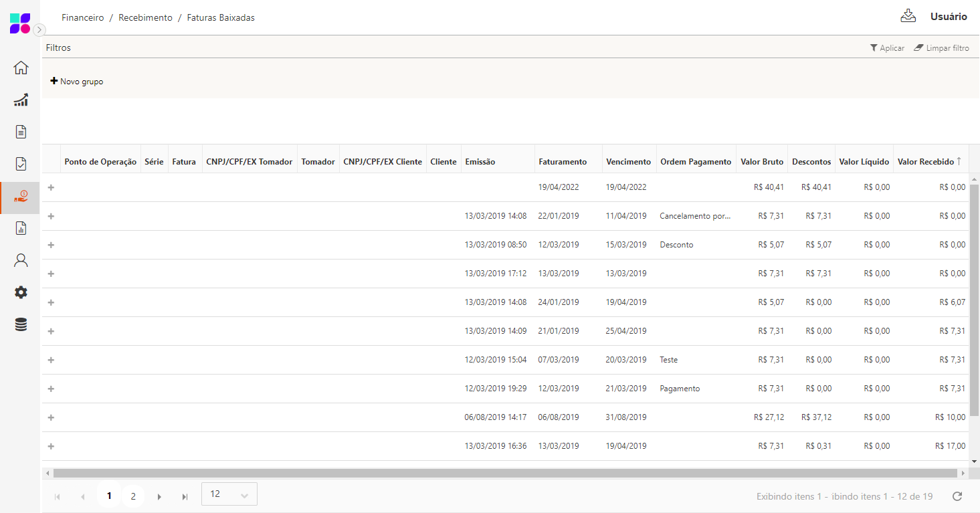Open the settings gear sidebar icon
980x513 pixels.
[x=21, y=292]
